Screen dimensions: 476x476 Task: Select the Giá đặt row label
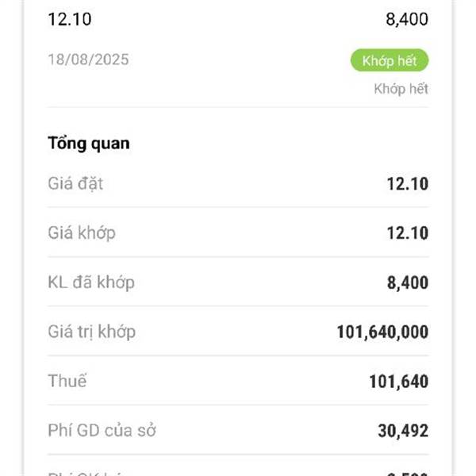tap(75, 183)
